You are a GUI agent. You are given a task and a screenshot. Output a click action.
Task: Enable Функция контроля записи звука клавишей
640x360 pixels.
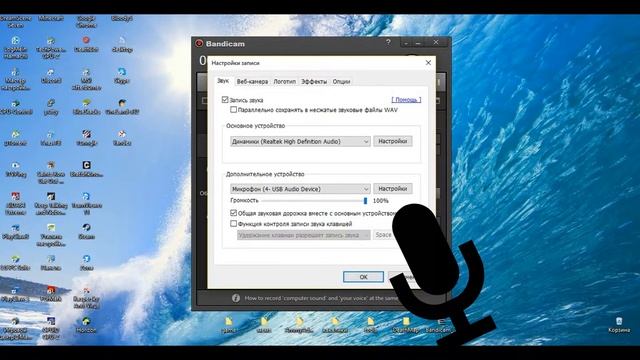[x=233, y=223]
